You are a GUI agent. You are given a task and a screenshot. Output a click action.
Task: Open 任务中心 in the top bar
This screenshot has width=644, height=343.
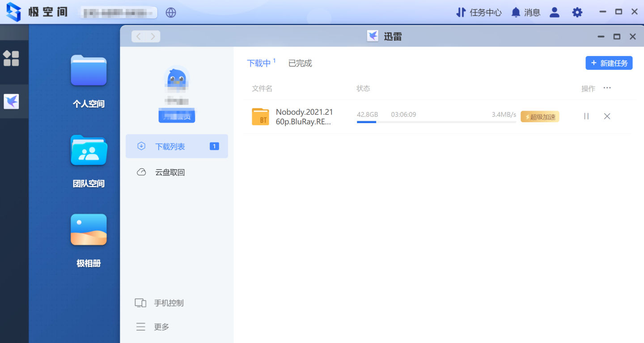(x=485, y=12)
